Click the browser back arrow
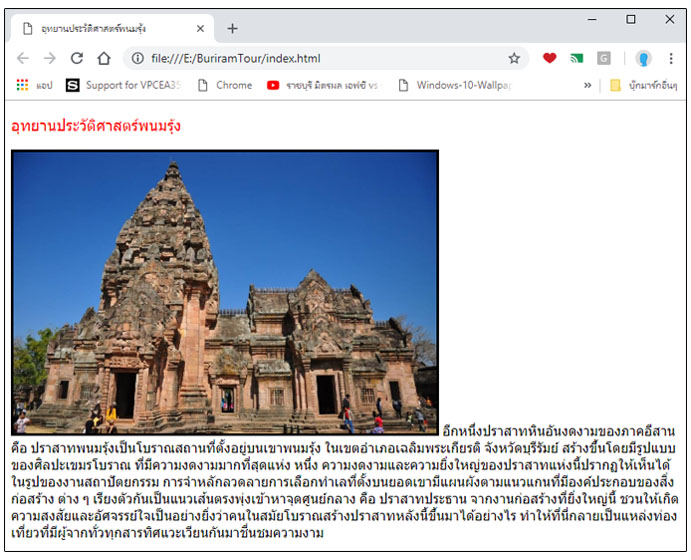 coord(23,59)
